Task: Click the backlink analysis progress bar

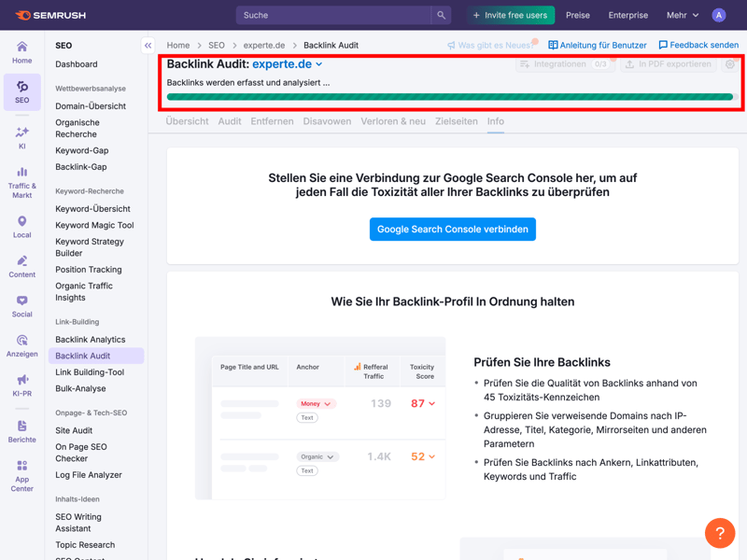Action: click(x=452, y=97)
